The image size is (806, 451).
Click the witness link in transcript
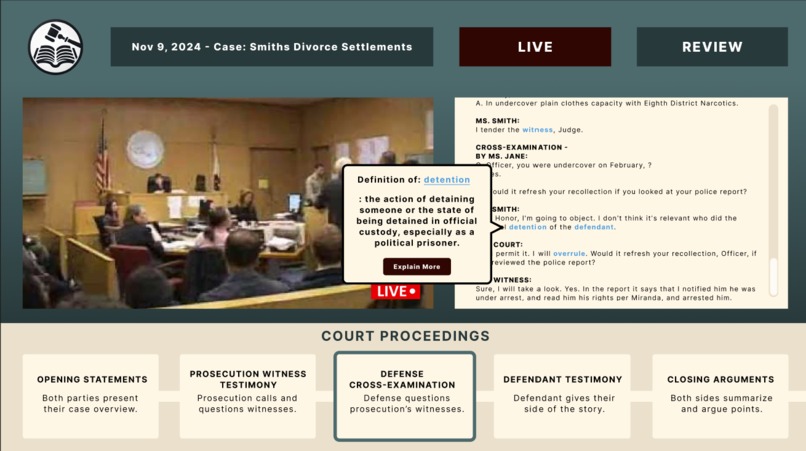537,130
